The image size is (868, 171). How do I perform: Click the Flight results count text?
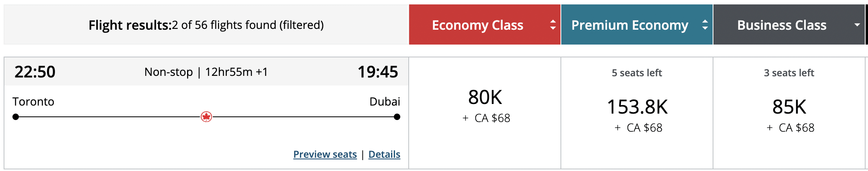pos(206,25)
